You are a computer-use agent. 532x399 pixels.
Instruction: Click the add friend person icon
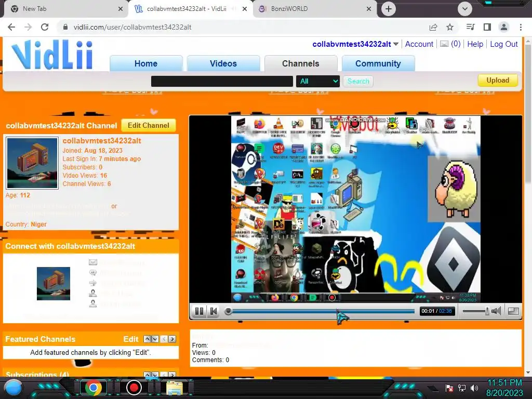[x=92, y=293]
